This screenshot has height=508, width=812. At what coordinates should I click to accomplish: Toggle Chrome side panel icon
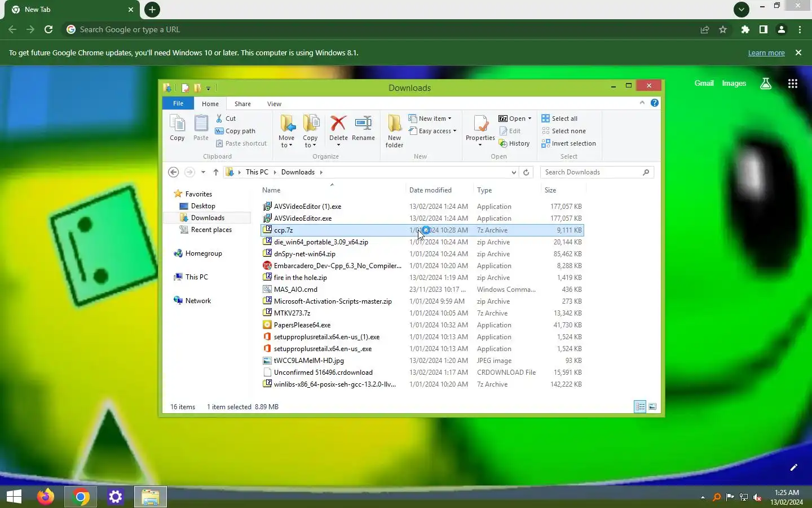(x=764, y=29)
